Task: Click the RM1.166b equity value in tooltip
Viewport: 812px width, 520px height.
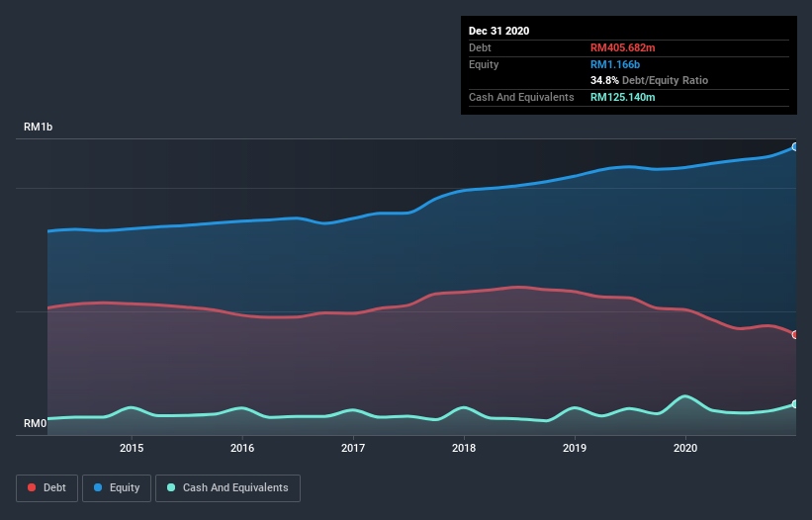Action: (x=615, y=64)
